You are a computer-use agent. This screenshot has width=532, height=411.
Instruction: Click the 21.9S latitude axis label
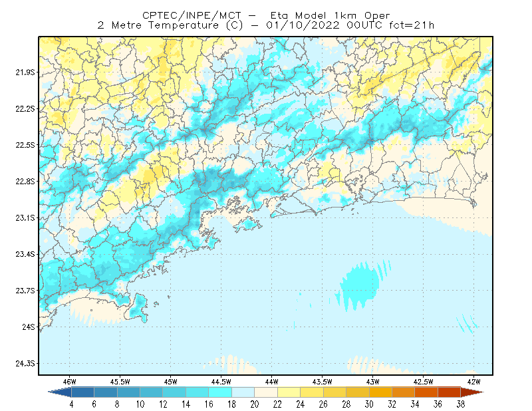tap(25, 72)
